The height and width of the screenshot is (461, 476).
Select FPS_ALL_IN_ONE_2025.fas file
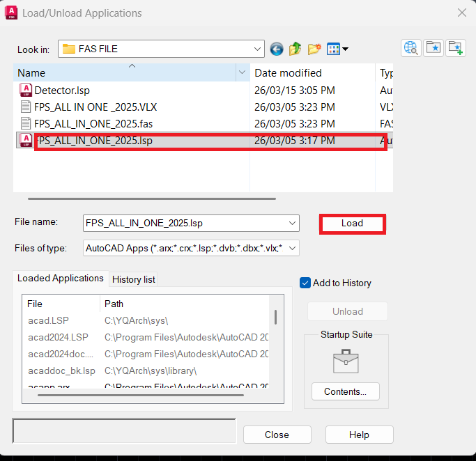click(x=93, y=124)
